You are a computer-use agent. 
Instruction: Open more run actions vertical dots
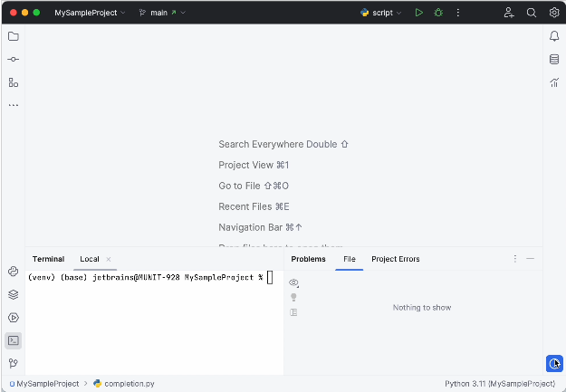click(458, 13)
